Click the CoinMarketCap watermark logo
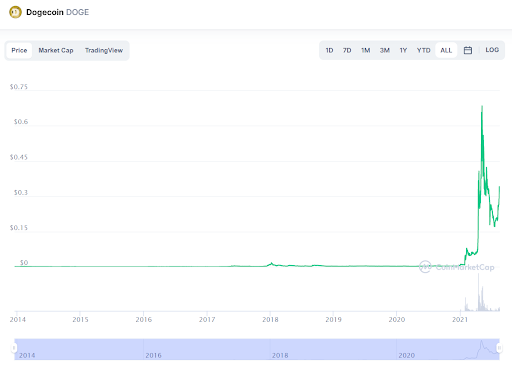The image size is (512, 365). tap(457, 267)
